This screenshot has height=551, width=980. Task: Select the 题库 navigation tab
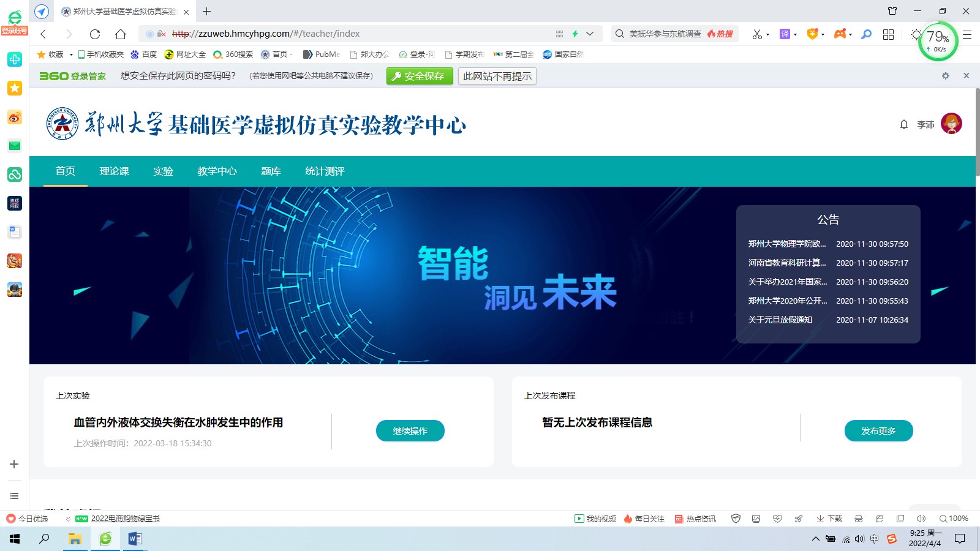[271, 171]
